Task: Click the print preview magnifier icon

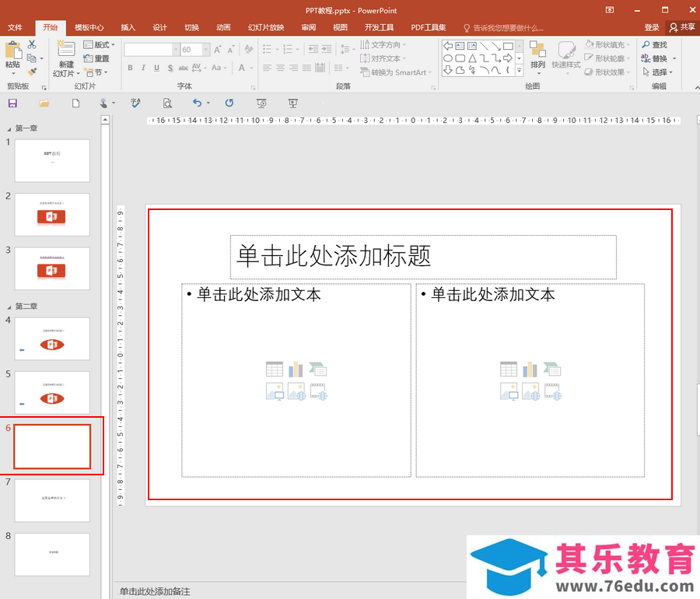Action: click(x=167, y=103)
